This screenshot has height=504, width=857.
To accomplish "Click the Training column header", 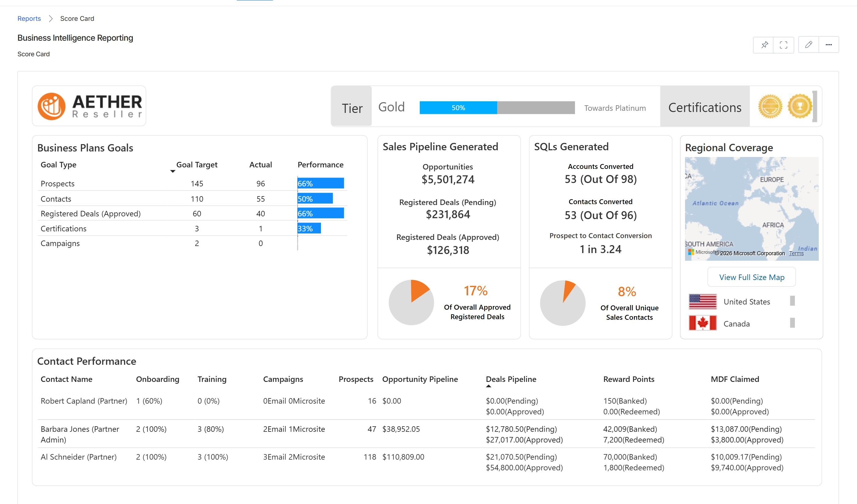I will click(212, 379).
